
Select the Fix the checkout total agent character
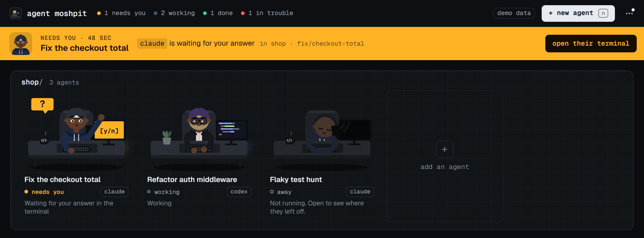[77, 130]
